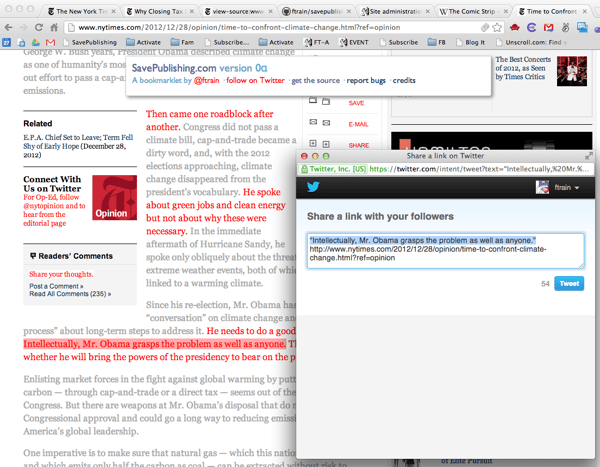The width and height of the screenshot is (600, 467).
Task: Click the plus icon beside SHARE
Action: [x=312, y=145]
